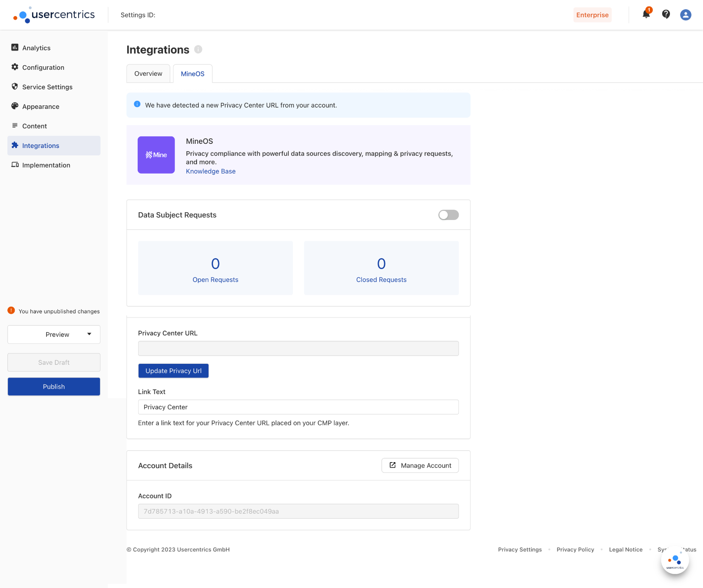
Task: Click the blue info icon in the banner
Action: [137, 104]
